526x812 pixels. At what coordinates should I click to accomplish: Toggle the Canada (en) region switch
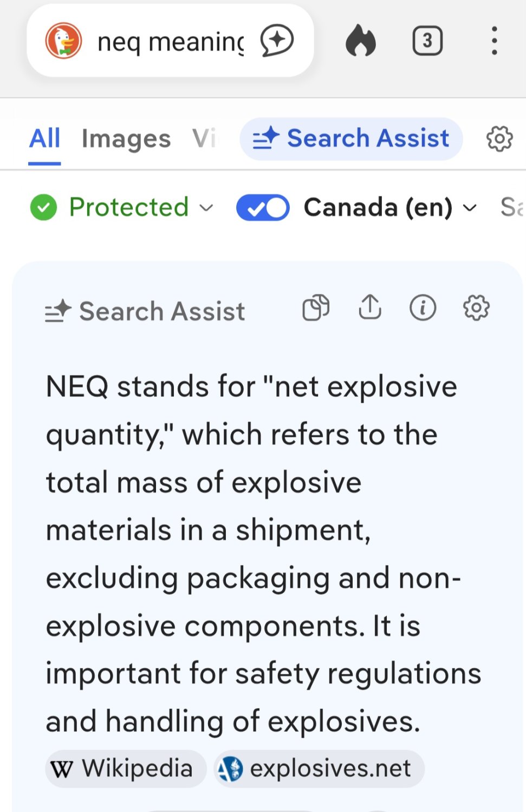(x=262, y=207)
